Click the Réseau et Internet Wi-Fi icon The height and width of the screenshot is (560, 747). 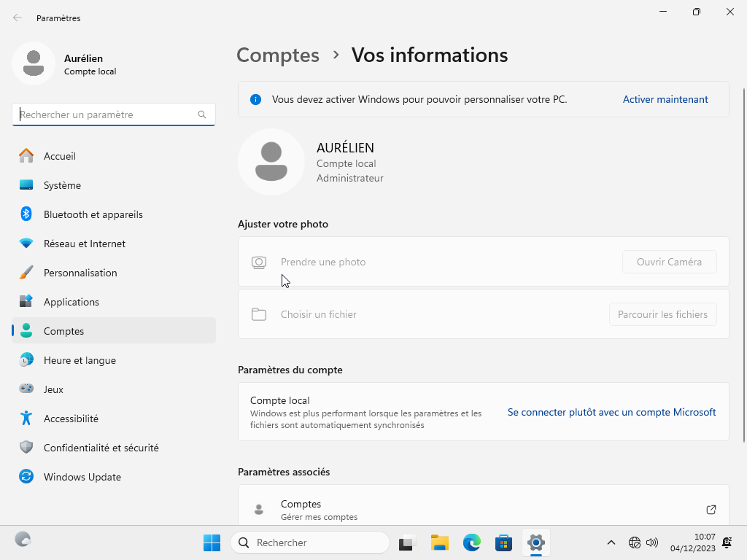click(26, 244)
